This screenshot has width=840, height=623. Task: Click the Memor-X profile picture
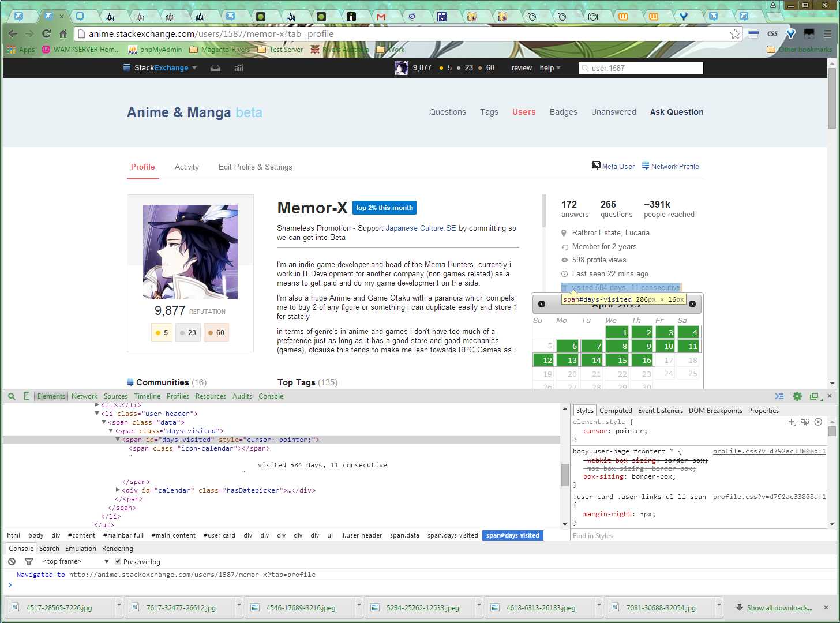click(190, 252)
